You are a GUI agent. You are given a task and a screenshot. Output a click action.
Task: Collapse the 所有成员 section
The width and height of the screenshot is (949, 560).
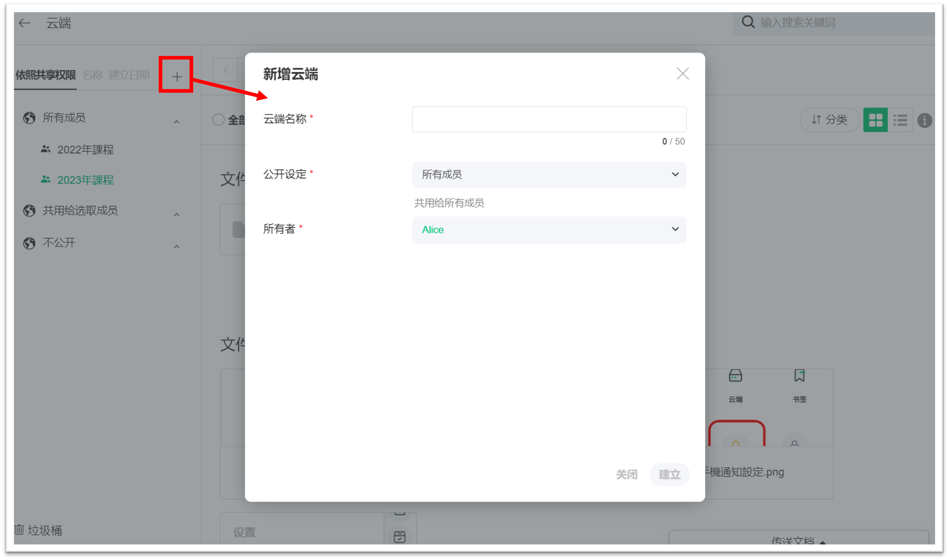click(176, 122)
